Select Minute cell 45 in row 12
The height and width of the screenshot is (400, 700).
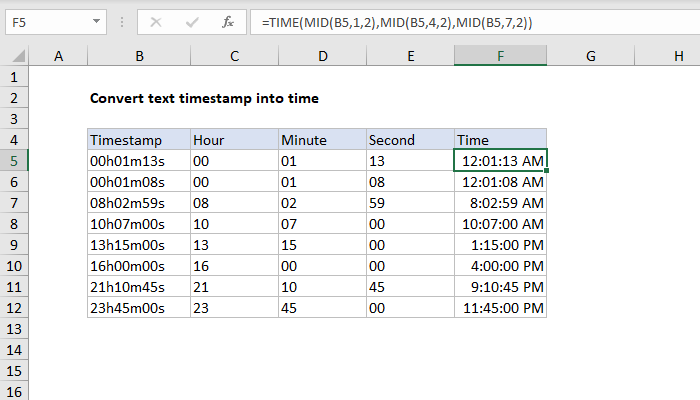point(322,308)
